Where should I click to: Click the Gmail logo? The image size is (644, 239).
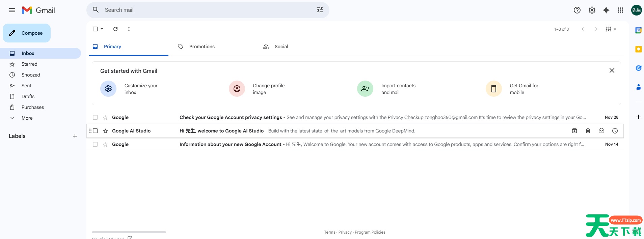pos(38,10)
